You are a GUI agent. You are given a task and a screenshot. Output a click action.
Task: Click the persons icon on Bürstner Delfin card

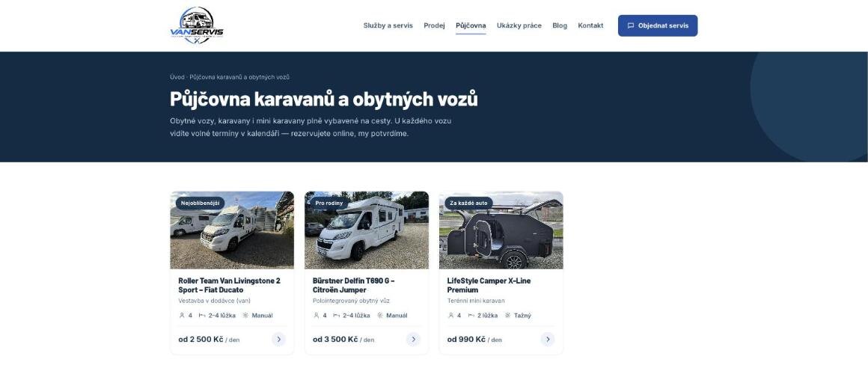(316, 316)
